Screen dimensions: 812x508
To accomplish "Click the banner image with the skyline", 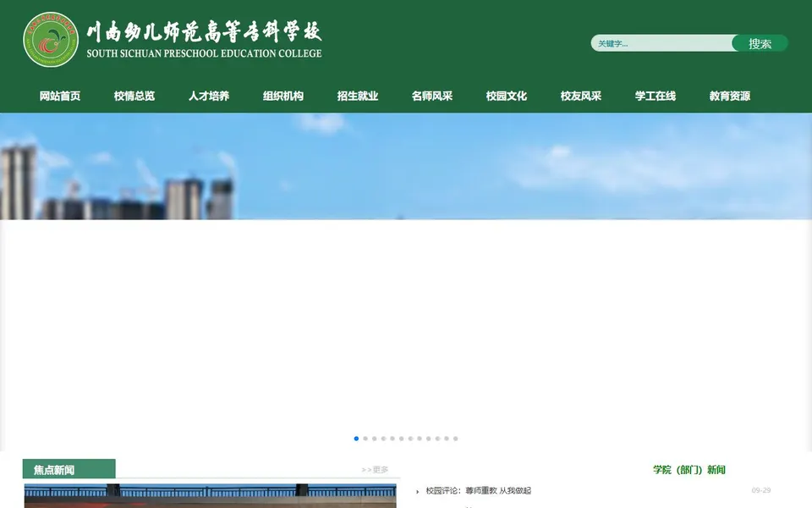I will tap(406, 167).
